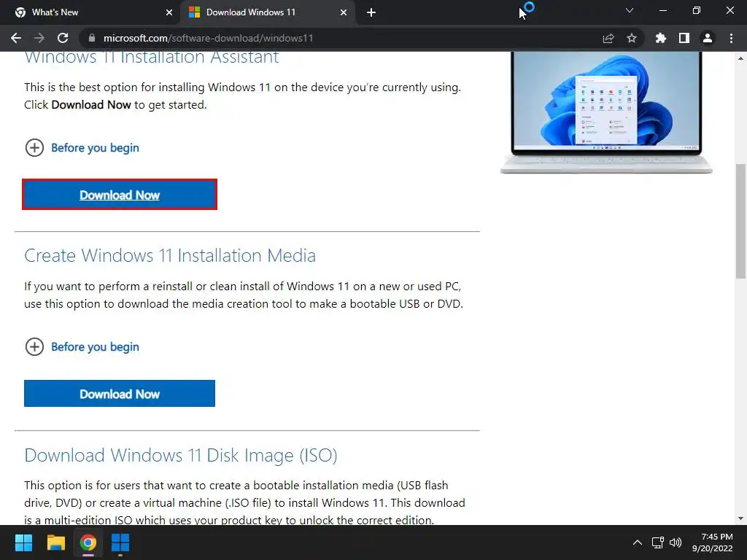The width and height of the screenshot is (747, 560).
Task: Reload the current page
Action: [x=63, y=38]
